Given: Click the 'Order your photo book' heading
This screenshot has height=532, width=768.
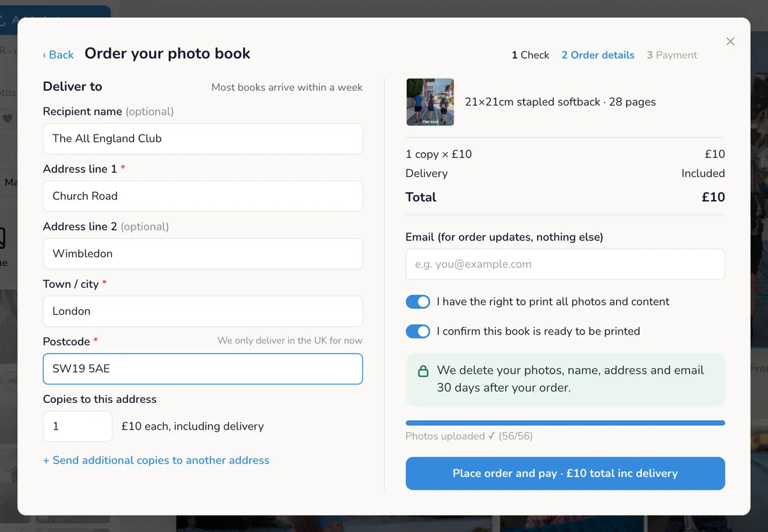Looking at the screenshot, I should [x=167, y=54].
